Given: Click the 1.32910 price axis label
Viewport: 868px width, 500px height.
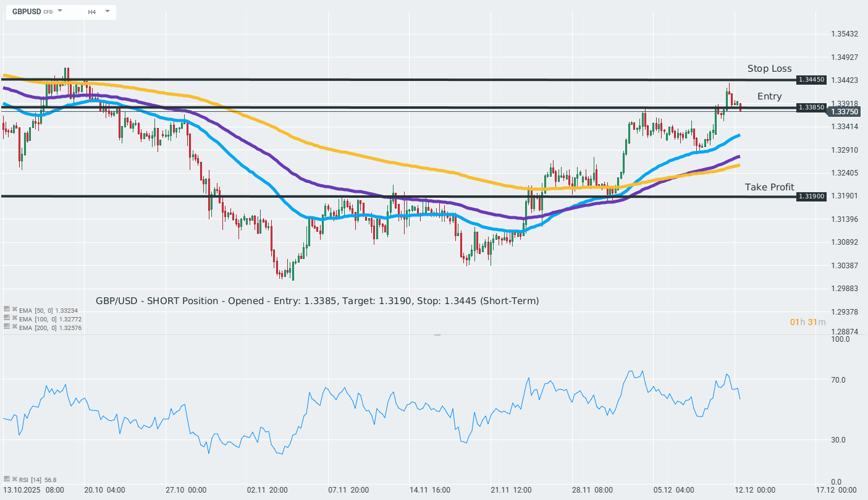Looking at the screenshot, I should point(845,150).
